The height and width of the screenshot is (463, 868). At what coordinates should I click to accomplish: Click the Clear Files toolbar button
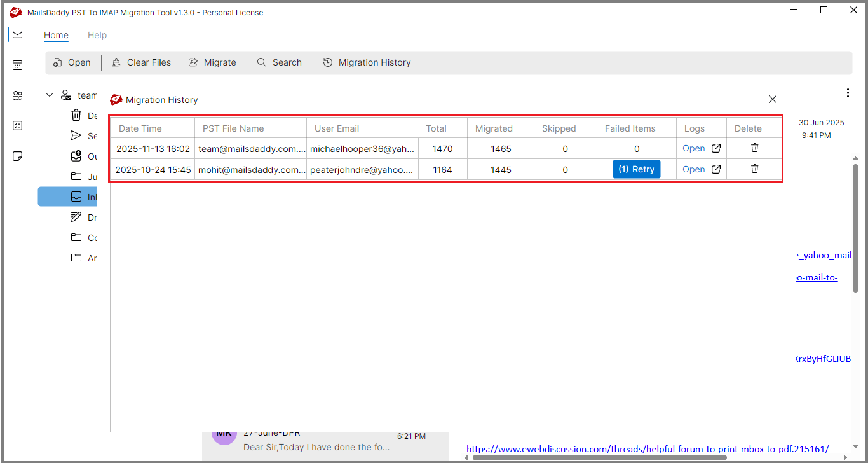[141, 62]
